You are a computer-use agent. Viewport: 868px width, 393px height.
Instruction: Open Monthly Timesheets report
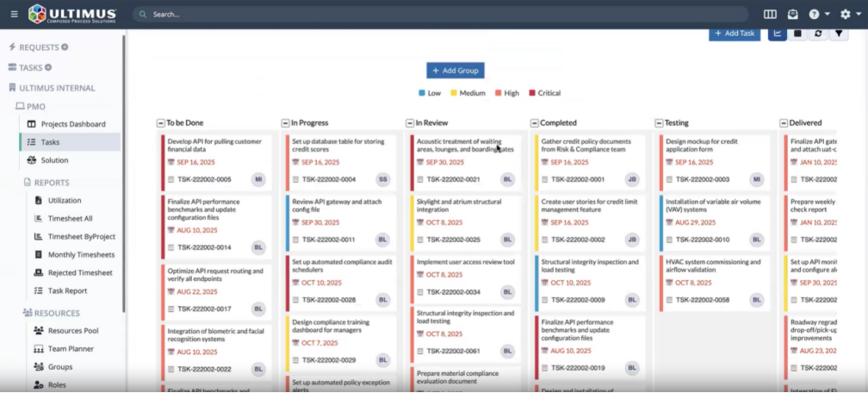81,255
